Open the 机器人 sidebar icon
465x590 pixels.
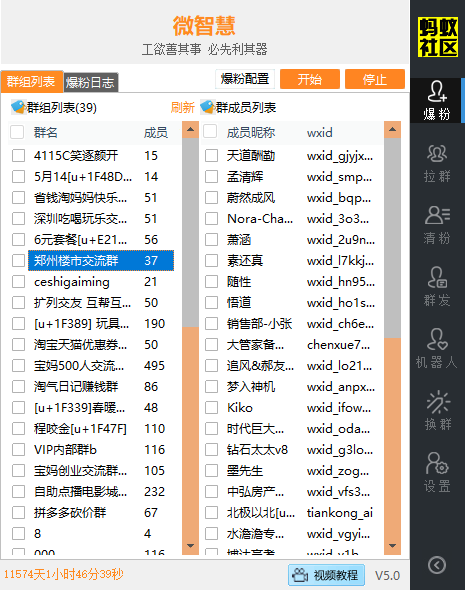point(436,349)
